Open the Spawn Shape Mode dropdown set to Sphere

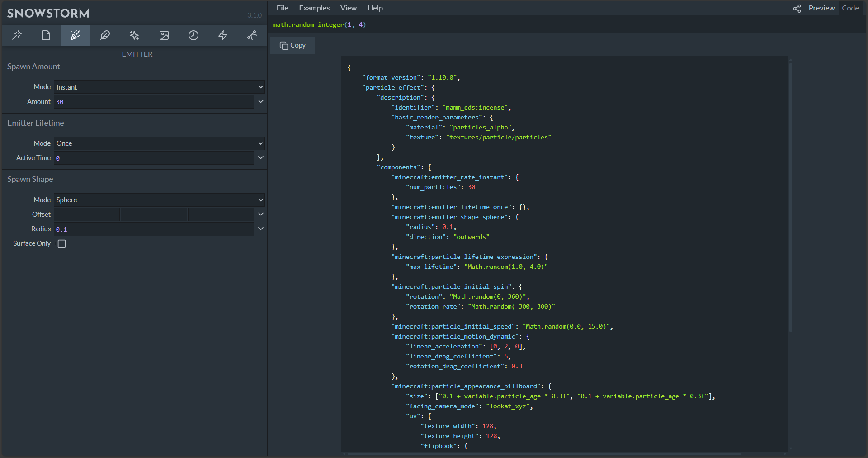point(160,200)
